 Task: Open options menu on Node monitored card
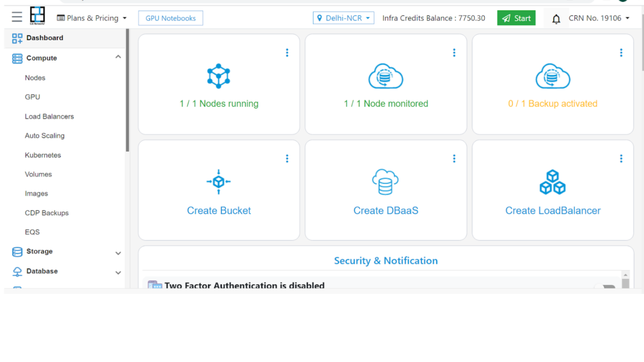coord(454,52)
